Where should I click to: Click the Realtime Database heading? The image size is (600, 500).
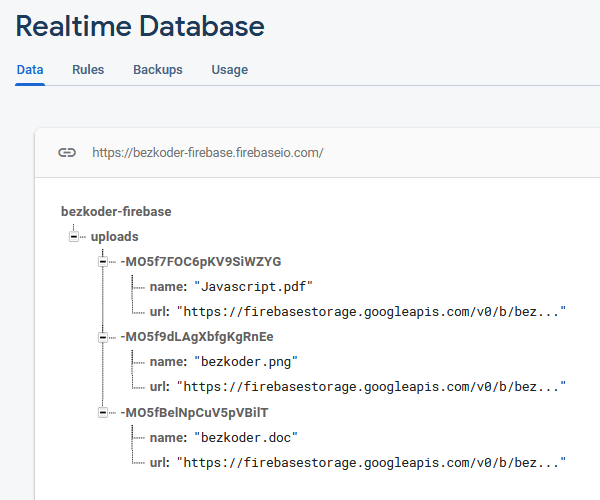[x=140, y=26]
